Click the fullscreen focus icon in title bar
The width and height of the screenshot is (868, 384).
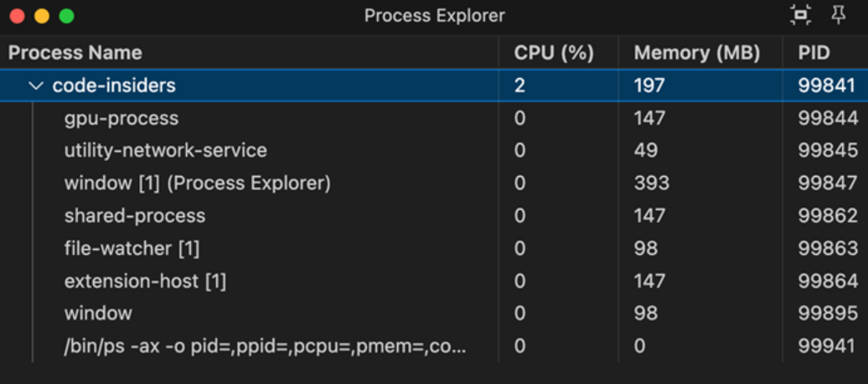point(800,16)
